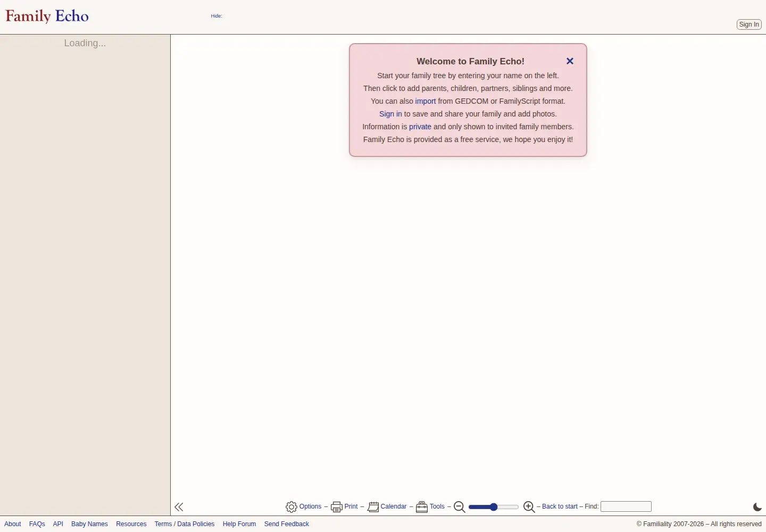Screen dimensions: 766x532
Task: Visit the Resources footer link
Action: (131, 524)
